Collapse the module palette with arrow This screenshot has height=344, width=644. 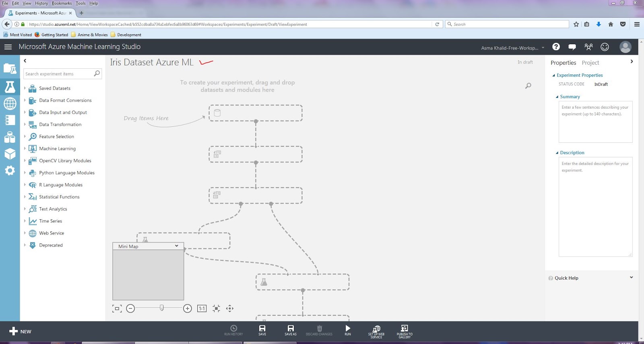point(25,61)
